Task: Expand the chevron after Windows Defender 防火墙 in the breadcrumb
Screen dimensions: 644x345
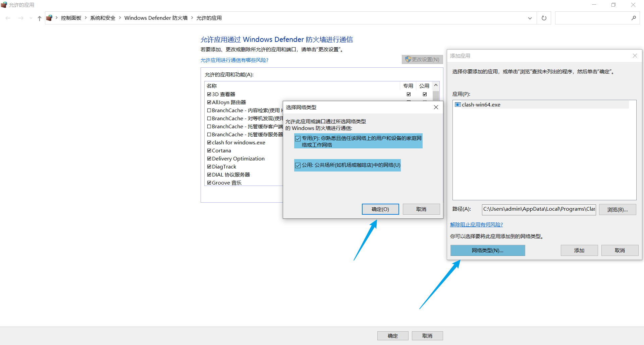Action: 192,18
